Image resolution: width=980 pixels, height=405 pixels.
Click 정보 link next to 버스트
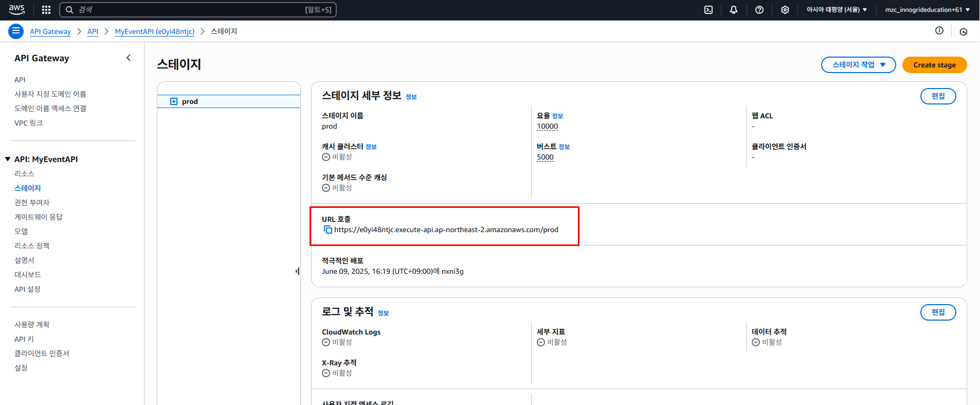(565, 147)
